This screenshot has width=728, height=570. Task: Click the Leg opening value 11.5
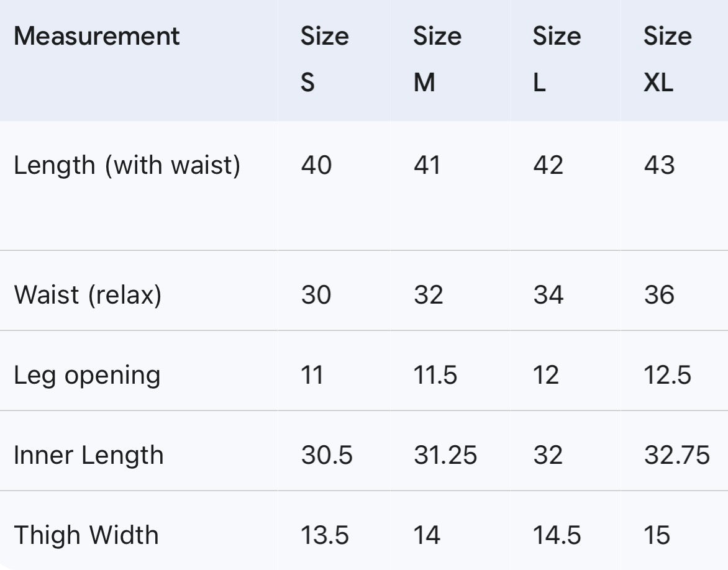coord(435,375)
